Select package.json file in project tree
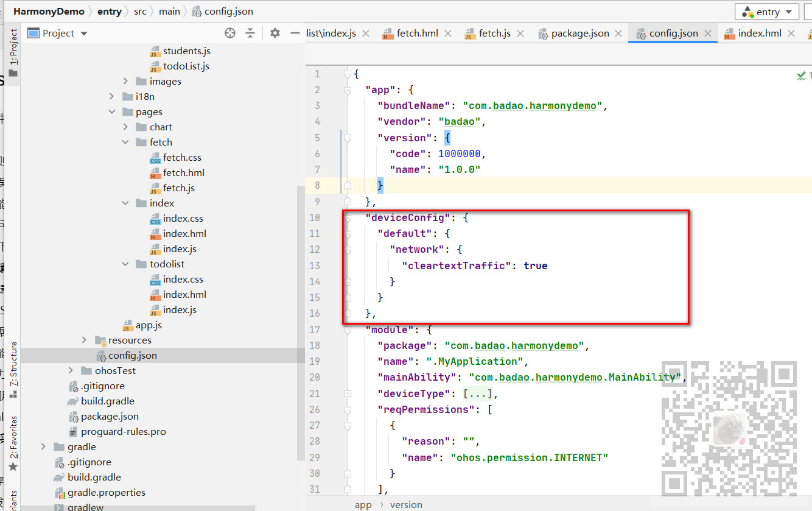Image resolution: width=812 pixels, height=511 pixels. [x=110, y=416]
